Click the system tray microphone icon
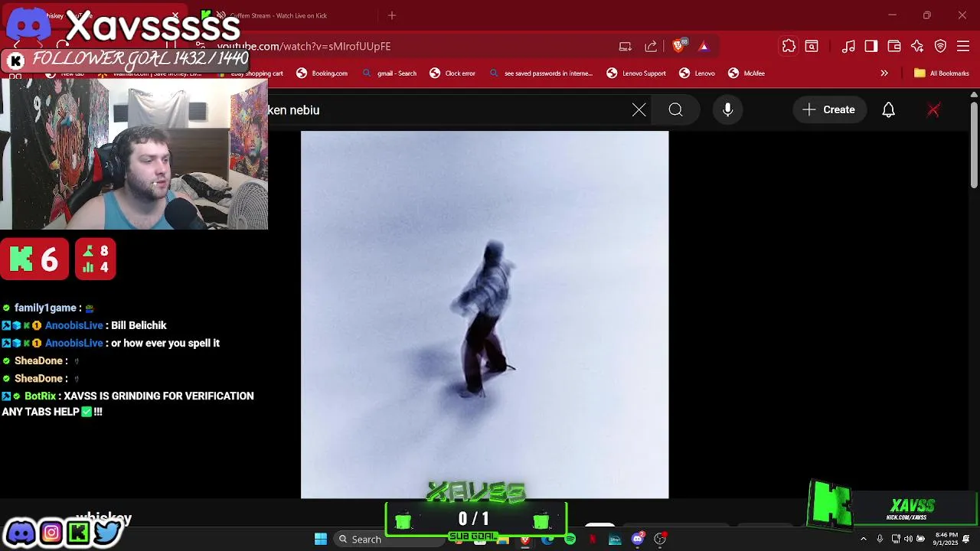Image resolution: width=980 pixels, height=551 pixels. (879, 540)
